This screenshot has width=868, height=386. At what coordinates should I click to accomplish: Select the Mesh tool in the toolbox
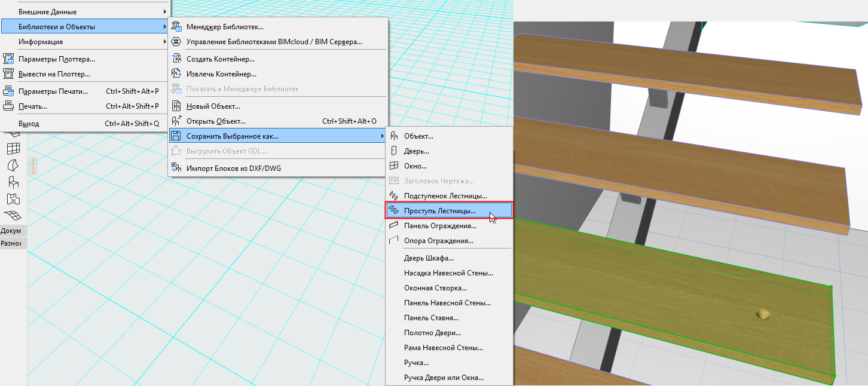point(13,215)
